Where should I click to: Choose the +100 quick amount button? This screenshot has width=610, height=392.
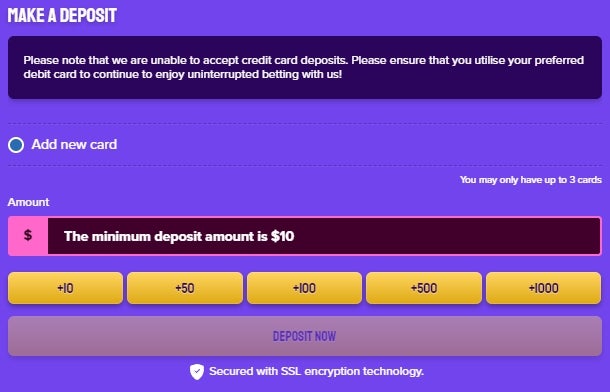point(304,288)
